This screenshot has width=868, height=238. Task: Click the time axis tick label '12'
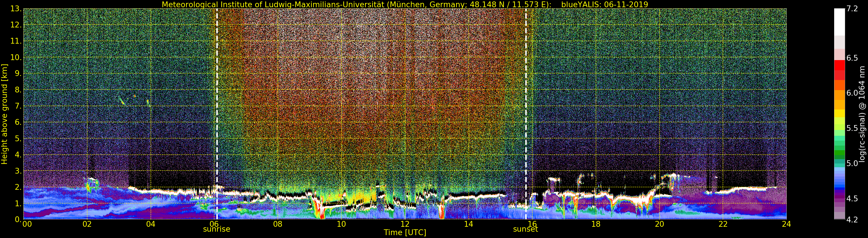[405, 224]
